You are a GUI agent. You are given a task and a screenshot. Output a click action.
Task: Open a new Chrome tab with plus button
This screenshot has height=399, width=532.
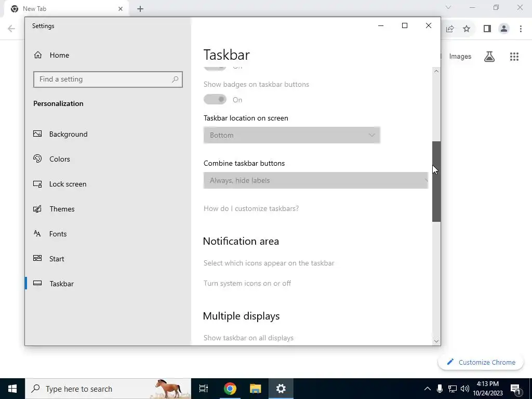click(140, 9)
